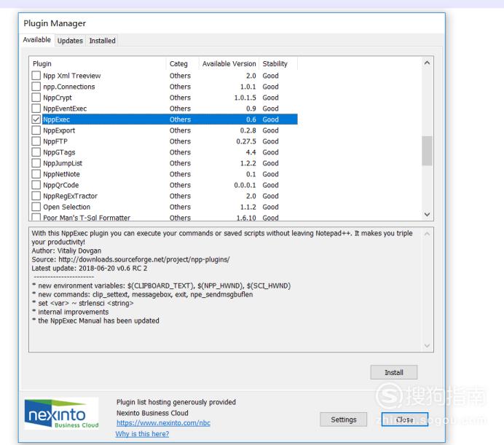504x445 pixels.
Task: Click the nexinto Business Cloud logo
Action: [x=61, y=414]
